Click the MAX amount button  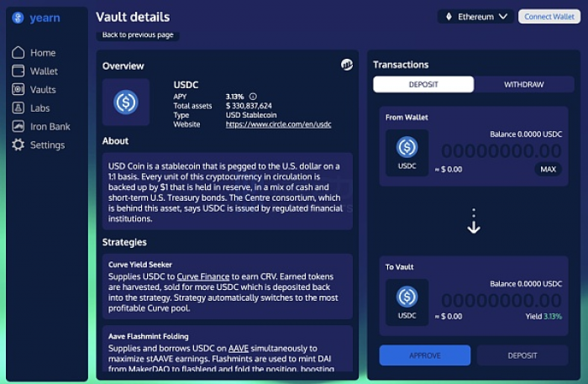coord(548,169)
